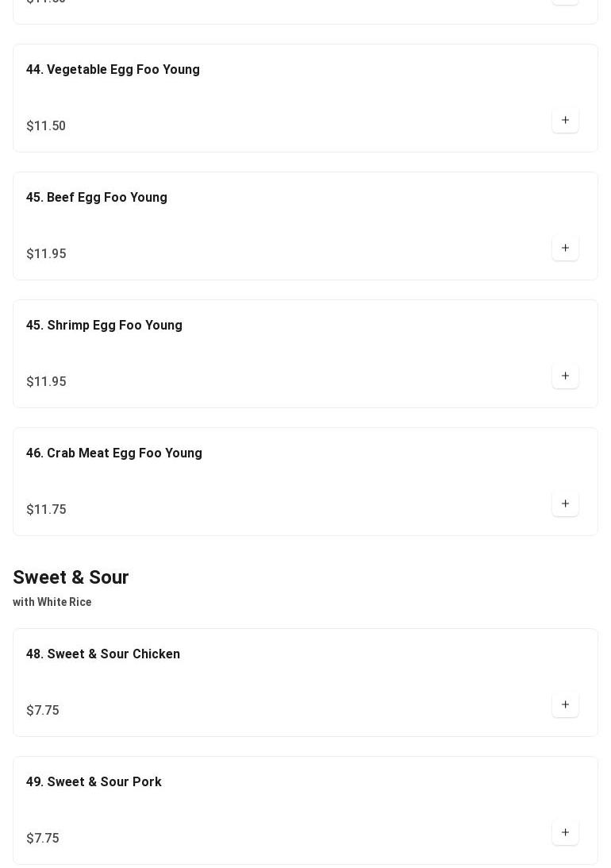The width and height of the screenshot is (611, 868).
Task: Click $7.75 price under Sweet & Sour Chicken
Action: point(43,711)
